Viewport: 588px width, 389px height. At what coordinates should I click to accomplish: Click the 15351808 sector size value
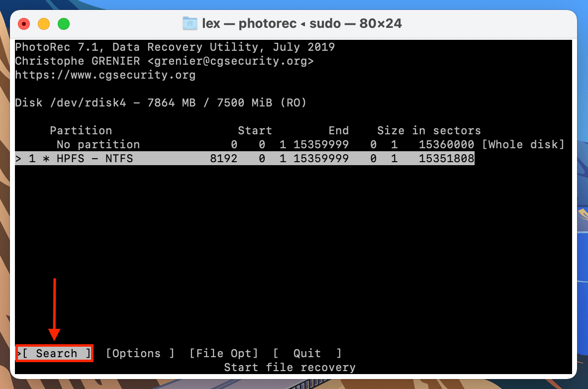446,158
